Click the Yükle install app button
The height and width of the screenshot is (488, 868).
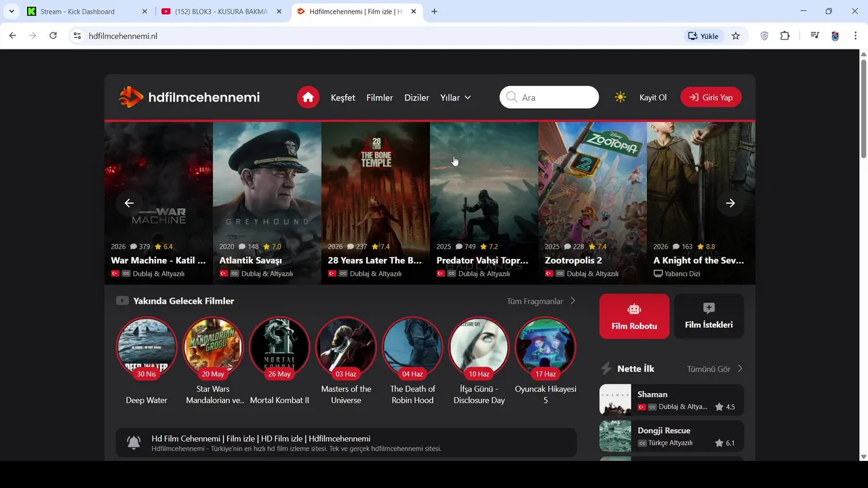click(703, 36)
